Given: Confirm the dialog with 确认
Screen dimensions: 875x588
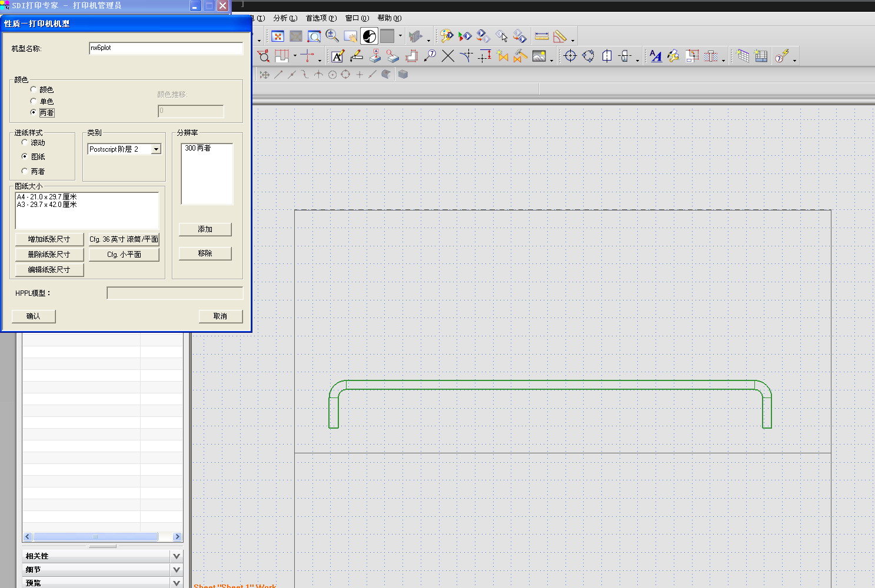Looking at the screenshot, I should coord(34,316).
